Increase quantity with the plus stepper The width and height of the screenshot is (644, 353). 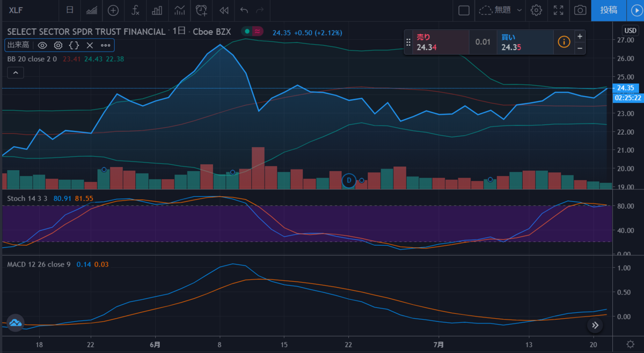[580, 36]
